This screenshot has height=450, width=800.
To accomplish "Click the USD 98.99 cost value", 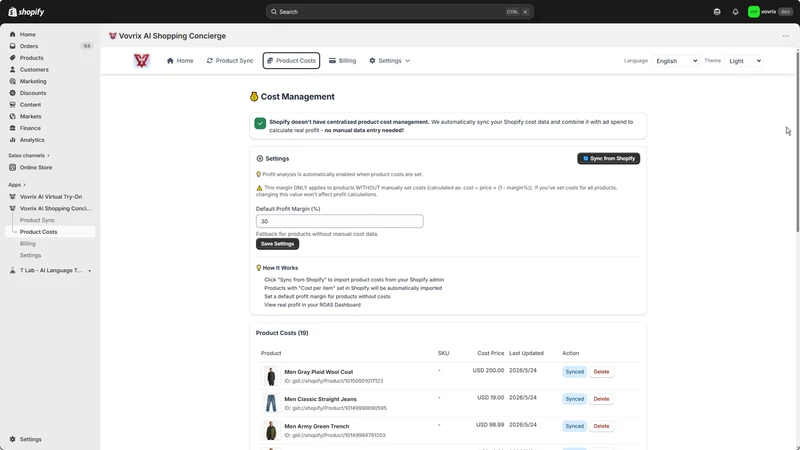I will [x=490, y=424].
